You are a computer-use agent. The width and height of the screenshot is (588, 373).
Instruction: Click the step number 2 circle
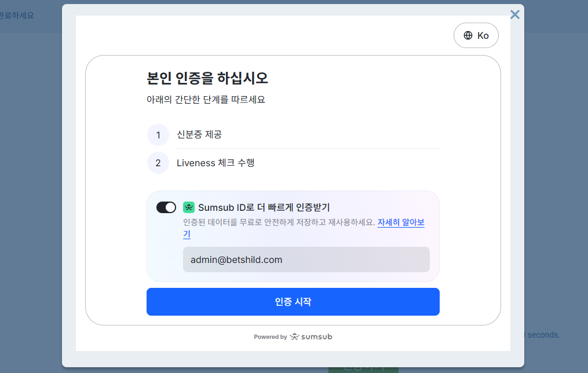pyautogui.click(x=158, y=163)
